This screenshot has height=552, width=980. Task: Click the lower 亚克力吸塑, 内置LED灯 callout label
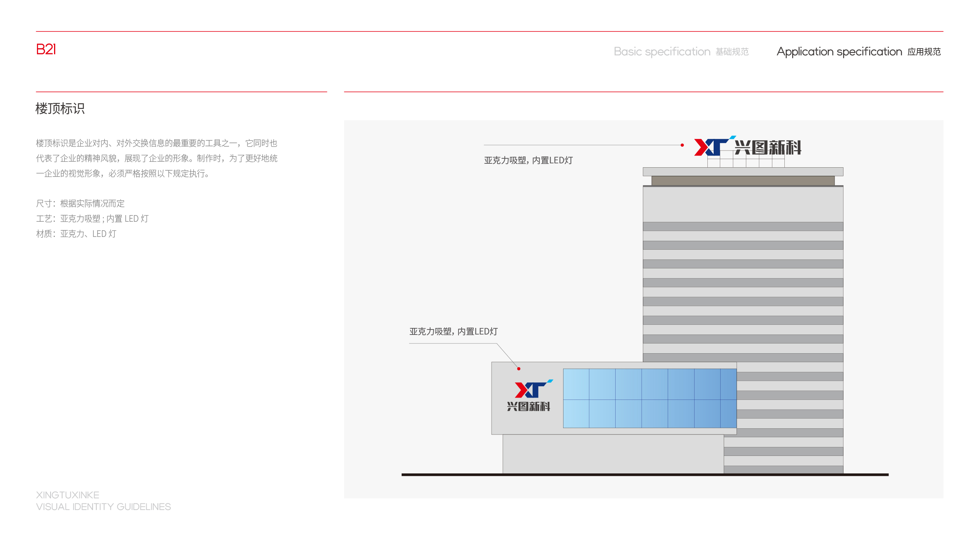[x=453, y=331]
